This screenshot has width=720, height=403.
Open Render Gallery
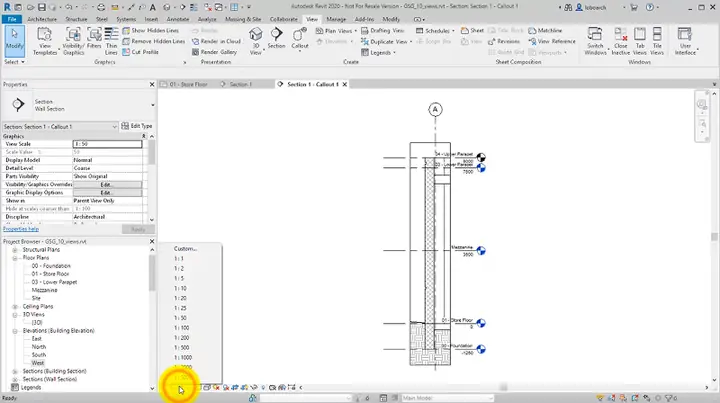coord(214,52)
